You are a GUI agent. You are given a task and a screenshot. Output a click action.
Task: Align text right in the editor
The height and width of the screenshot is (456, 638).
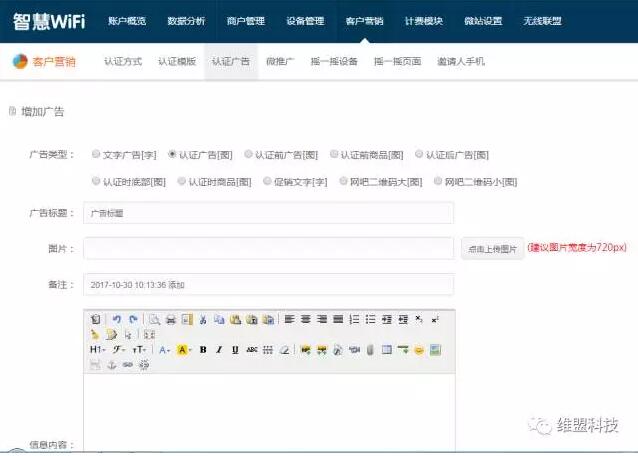(322, 319)
